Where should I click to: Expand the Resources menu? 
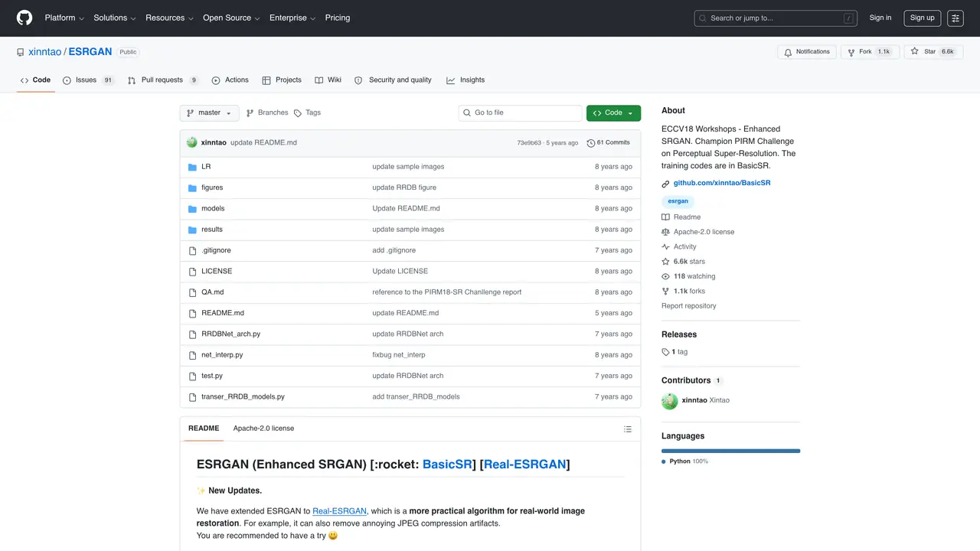pos(169,18)
